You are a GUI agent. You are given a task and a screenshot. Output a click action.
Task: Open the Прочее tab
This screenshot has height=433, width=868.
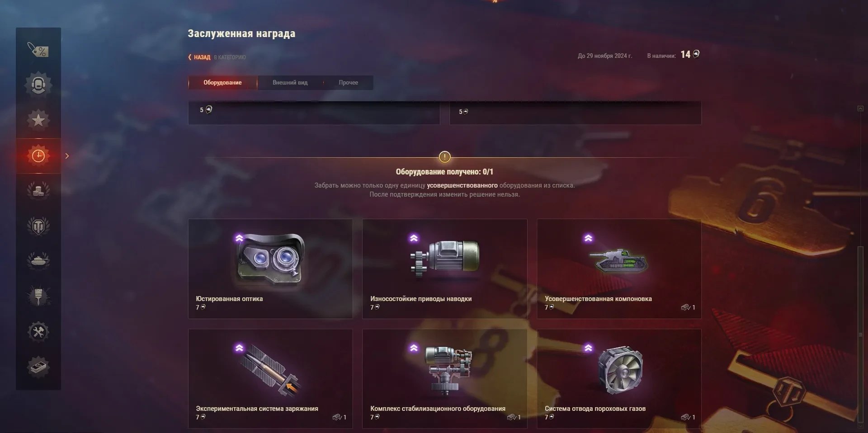(349, 83)
